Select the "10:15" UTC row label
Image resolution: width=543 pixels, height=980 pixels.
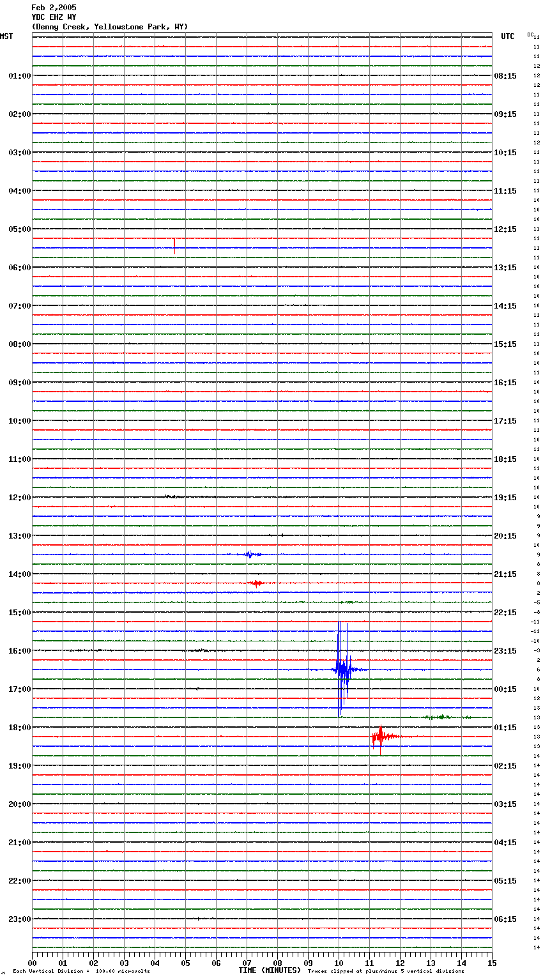[505, 153]
